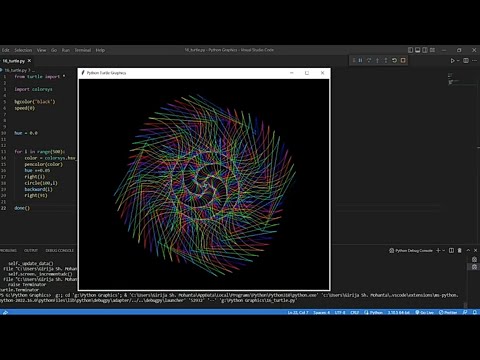
Task: Click code line "bgcolor('black')"
Action: coord(35,102)
